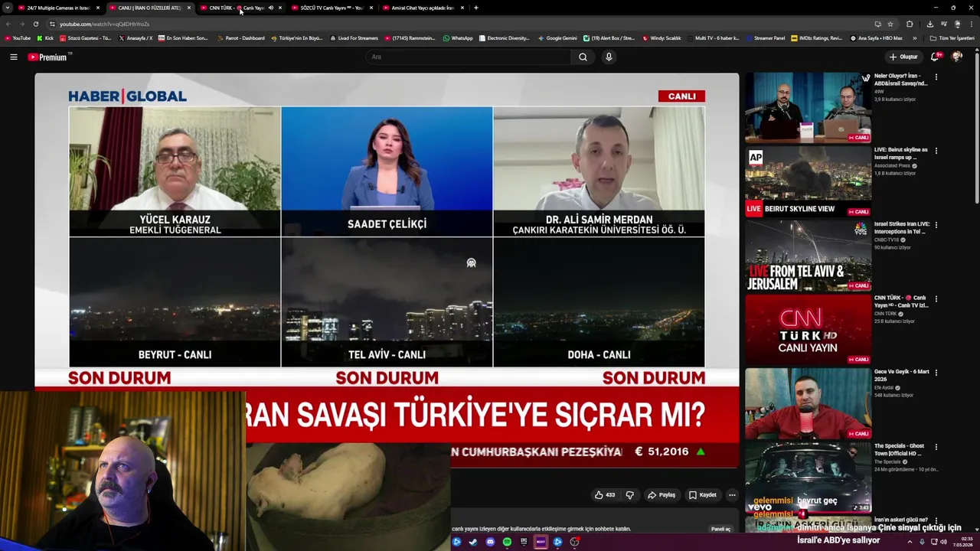Open the Tüm Yer İşaretleri bookmarks folder
This screenshot has width=980, height=551.
point(952,38)
